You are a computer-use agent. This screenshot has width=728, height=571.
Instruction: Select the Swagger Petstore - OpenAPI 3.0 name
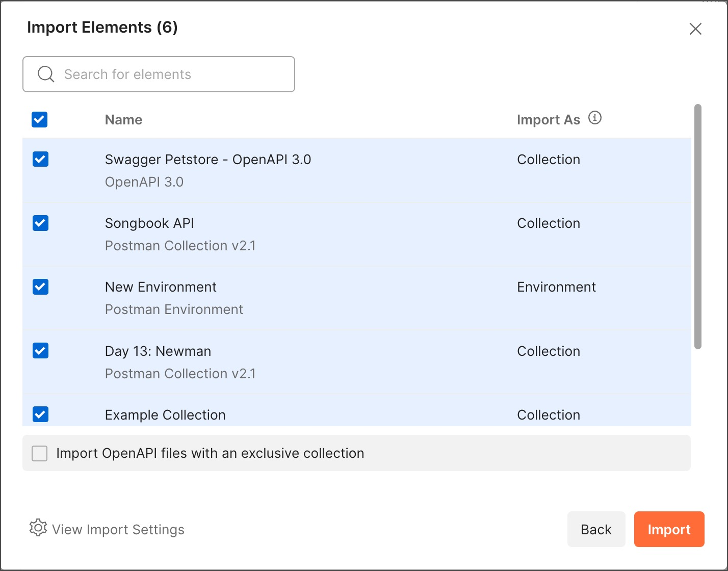coord(208,160)
